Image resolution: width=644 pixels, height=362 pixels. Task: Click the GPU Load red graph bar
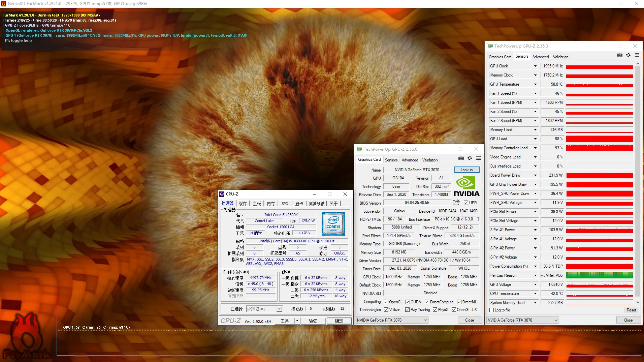pyautogui.click(x=599, y=139)
